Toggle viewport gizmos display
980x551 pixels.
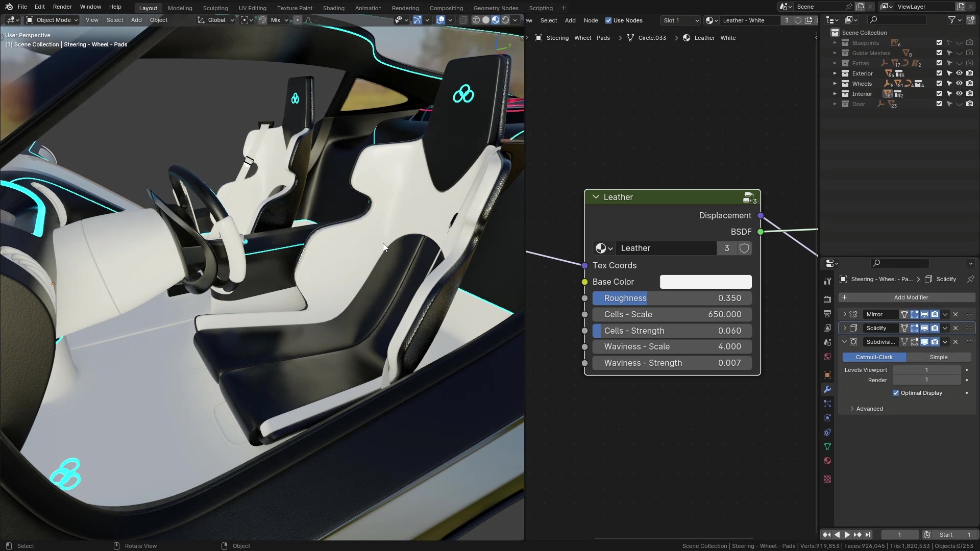418,20
